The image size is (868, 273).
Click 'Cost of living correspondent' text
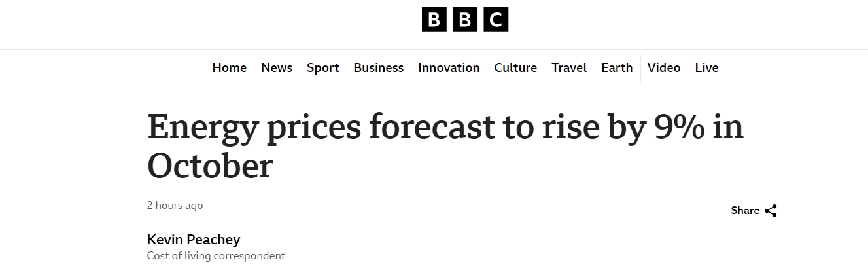coord(216,256)
